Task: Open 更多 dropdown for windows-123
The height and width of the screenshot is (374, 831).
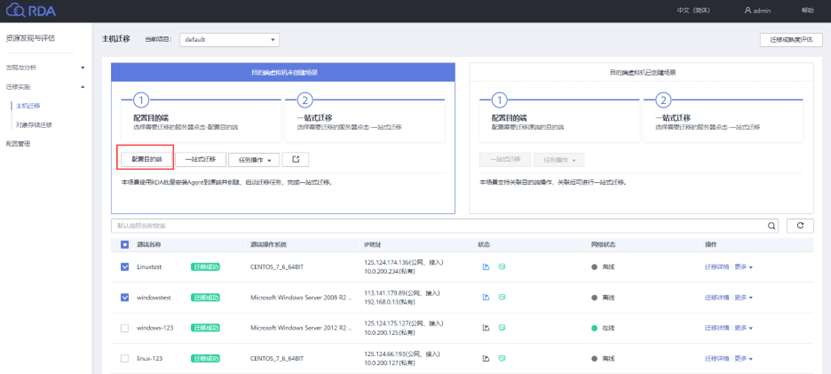Action: coord(743,328)
